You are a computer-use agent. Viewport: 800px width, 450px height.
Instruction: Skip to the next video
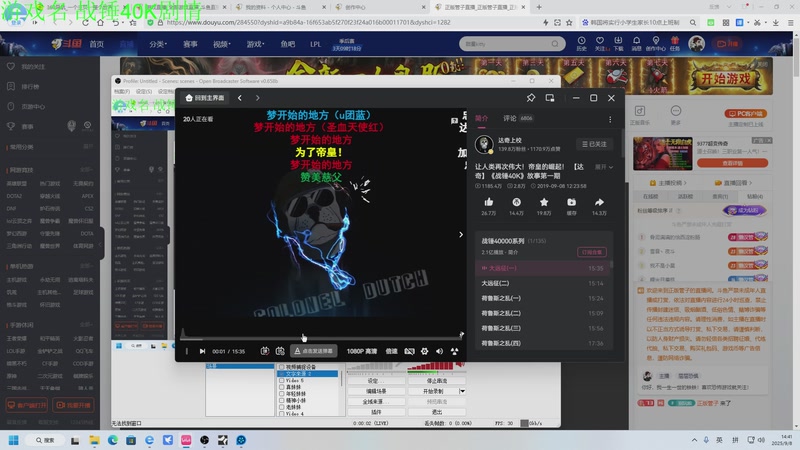click(203, 351)
